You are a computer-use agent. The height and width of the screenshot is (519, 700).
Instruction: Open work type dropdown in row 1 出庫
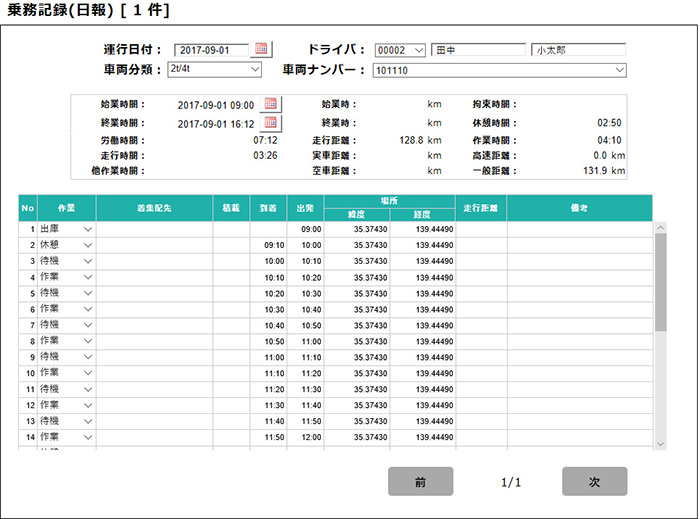(x=88, y=229)
